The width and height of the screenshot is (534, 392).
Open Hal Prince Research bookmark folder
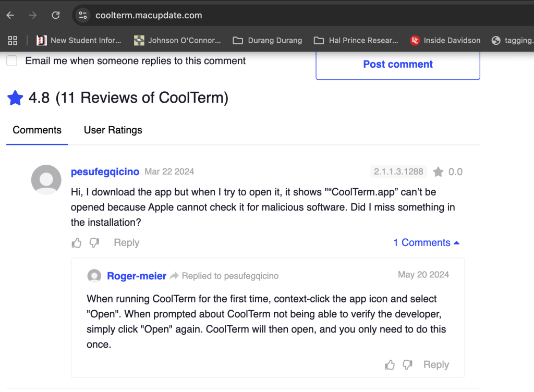(356, 40)
